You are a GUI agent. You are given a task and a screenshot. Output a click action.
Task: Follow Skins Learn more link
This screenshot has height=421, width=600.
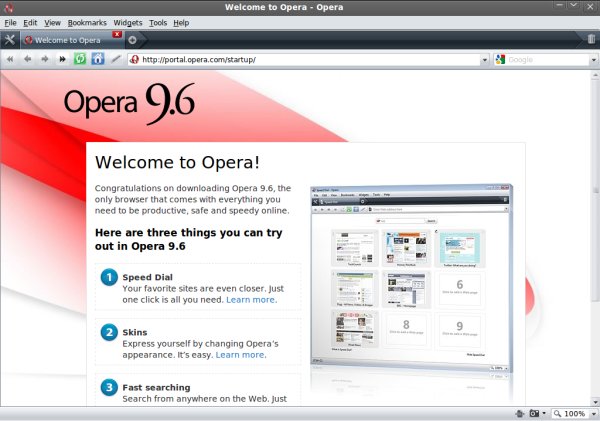241,355
